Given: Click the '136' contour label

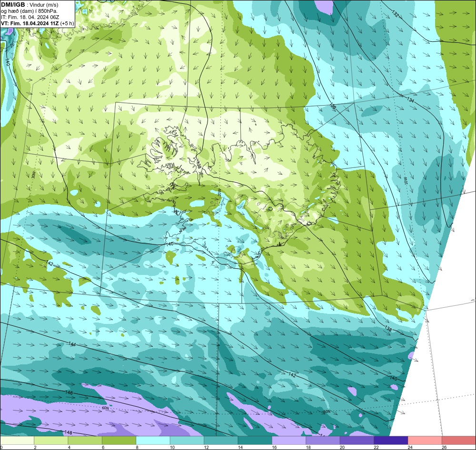Looking at the screenshot, I should pyautogui.click(x=333, y=106).
